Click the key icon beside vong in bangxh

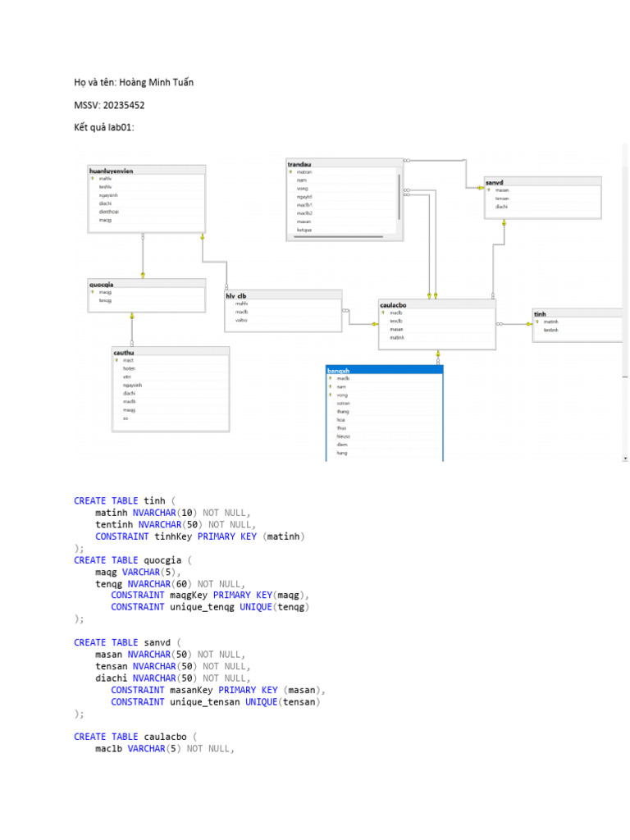tap(331, 395)
